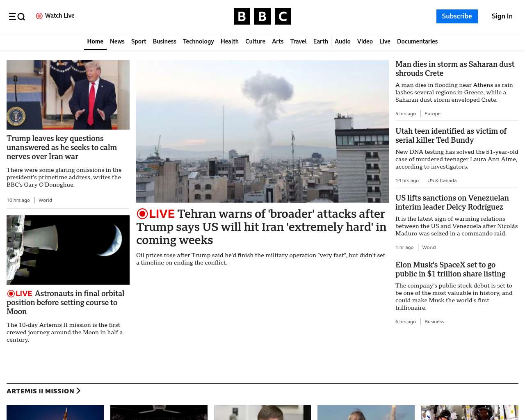Click '5 hrs ago' under Saharan dust article
Screen dimensions: 525x420
pos(406,114)
